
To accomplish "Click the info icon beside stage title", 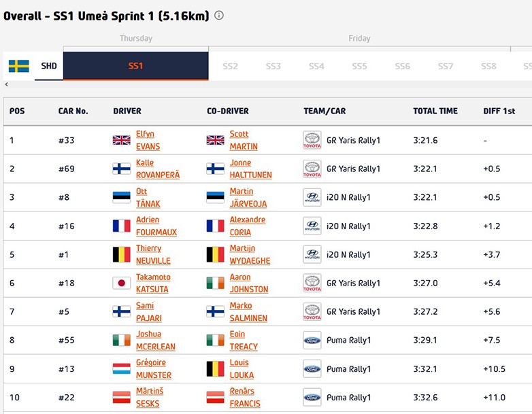I will coord(219,16).
